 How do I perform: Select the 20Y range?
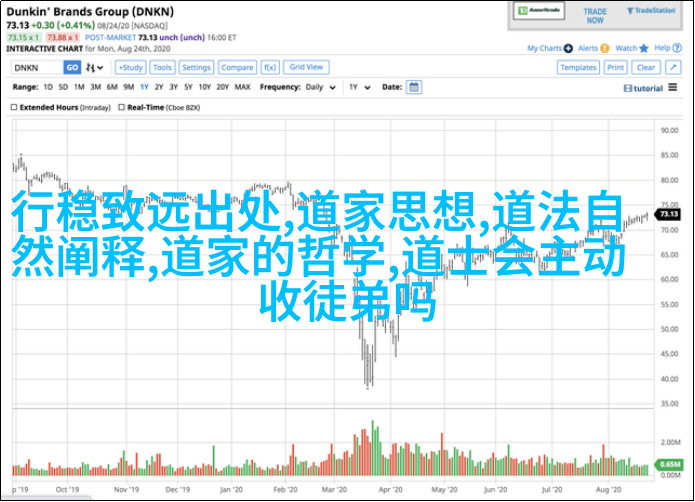pos(223,87)
